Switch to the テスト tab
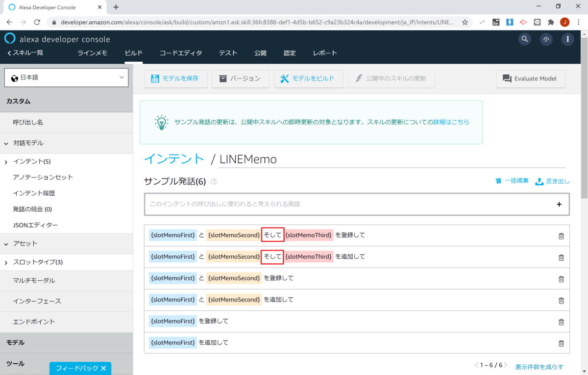 click(x=228, y=52)
